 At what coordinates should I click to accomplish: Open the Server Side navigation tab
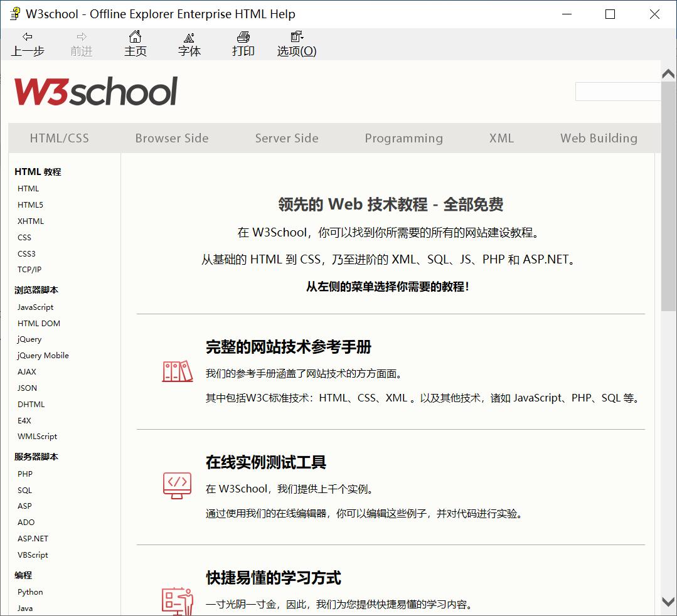287,138
